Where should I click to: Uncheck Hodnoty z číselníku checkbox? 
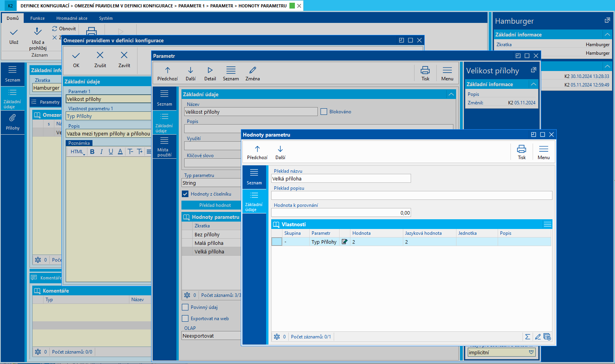pos(185,194)
